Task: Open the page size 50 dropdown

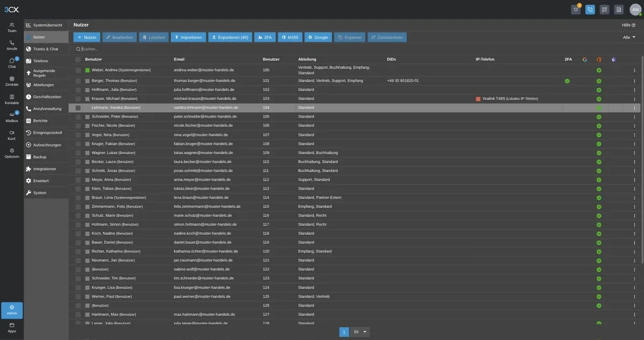Action: click(360, 332)
